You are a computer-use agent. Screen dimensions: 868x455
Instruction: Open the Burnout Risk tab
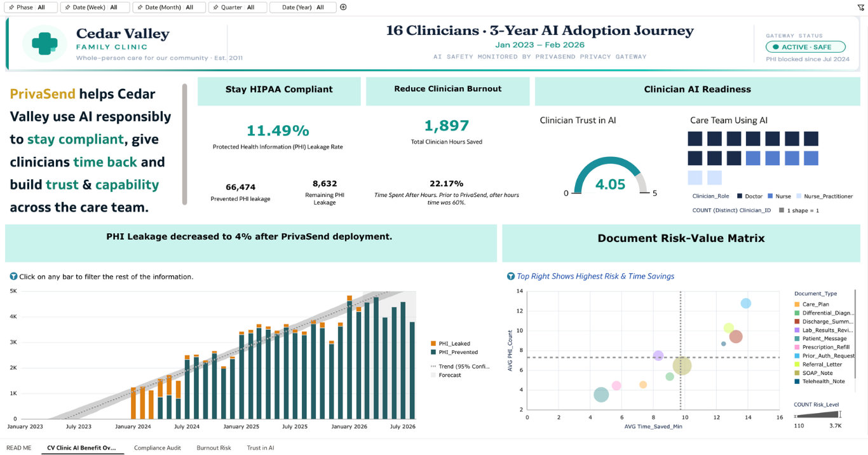pyautogui.click(x=214, y=448)
